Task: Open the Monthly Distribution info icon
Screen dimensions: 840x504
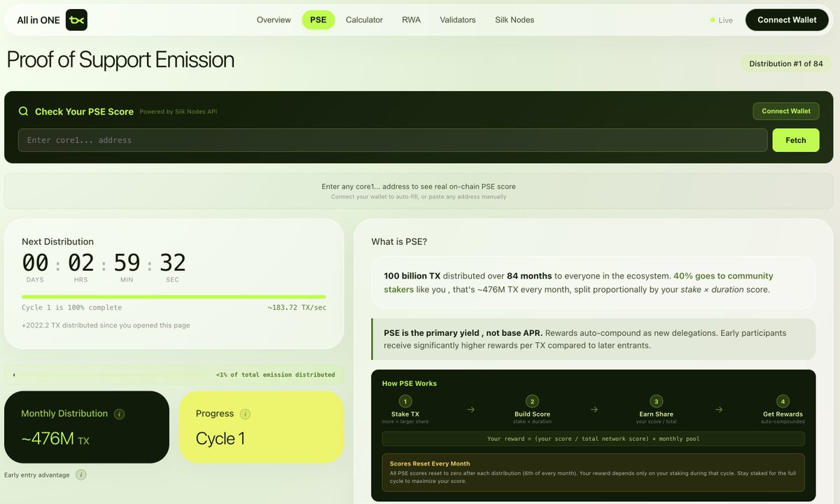Action: click(x=119, y=414)
